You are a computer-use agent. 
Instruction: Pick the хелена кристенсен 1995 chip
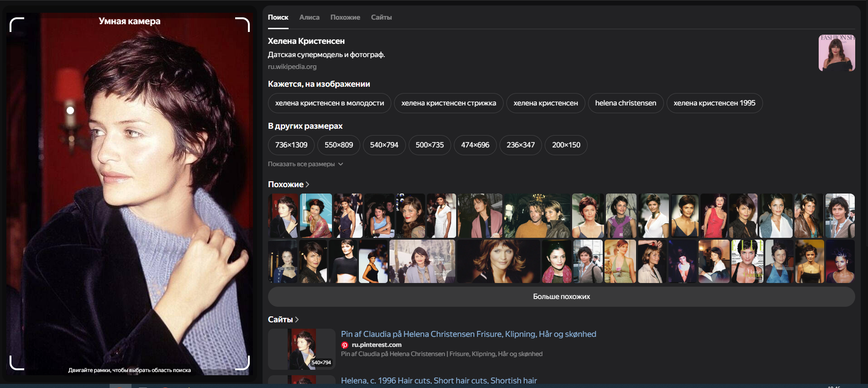pos(715,103)
